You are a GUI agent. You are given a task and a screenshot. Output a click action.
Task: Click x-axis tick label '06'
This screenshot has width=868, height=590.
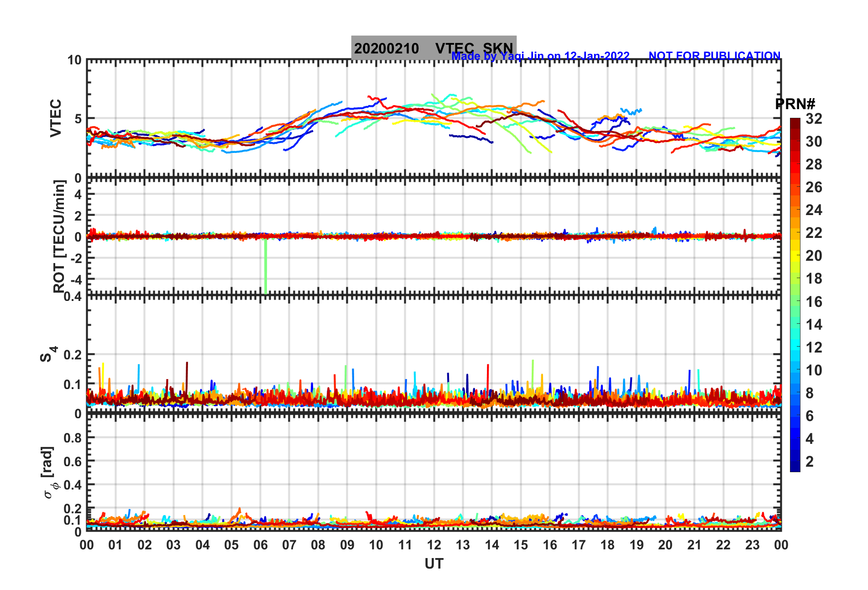click(x=260, y=545)
